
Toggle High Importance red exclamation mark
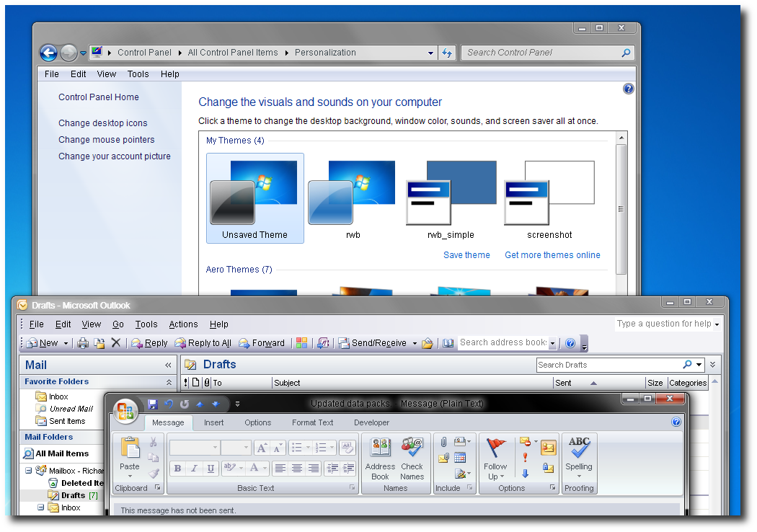[x=526, y=458]
